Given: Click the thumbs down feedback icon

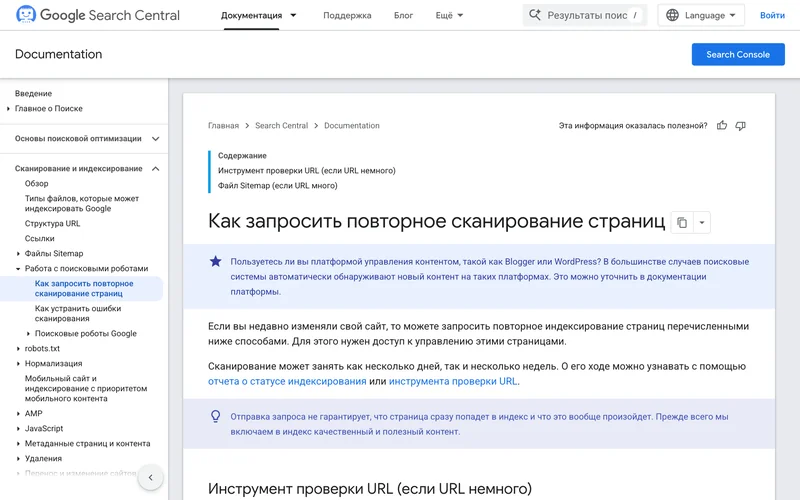Looking at the screenshot, I should (740, 126).
